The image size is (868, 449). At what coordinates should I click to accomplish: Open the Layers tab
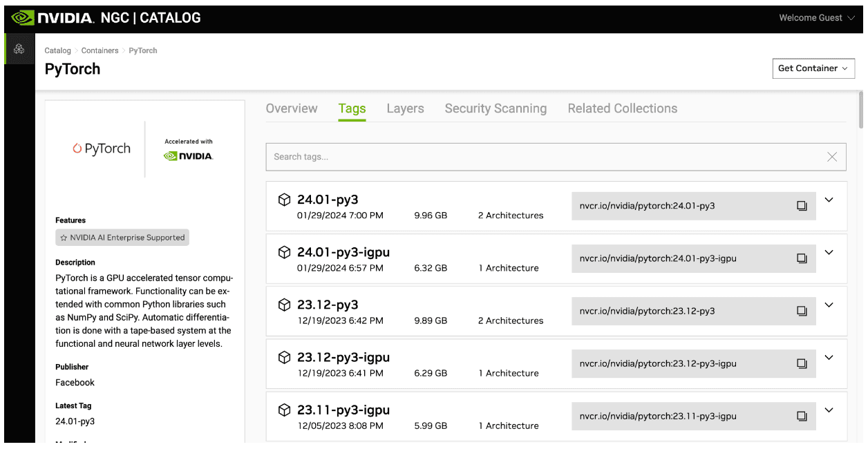click(x=405, y=108)
